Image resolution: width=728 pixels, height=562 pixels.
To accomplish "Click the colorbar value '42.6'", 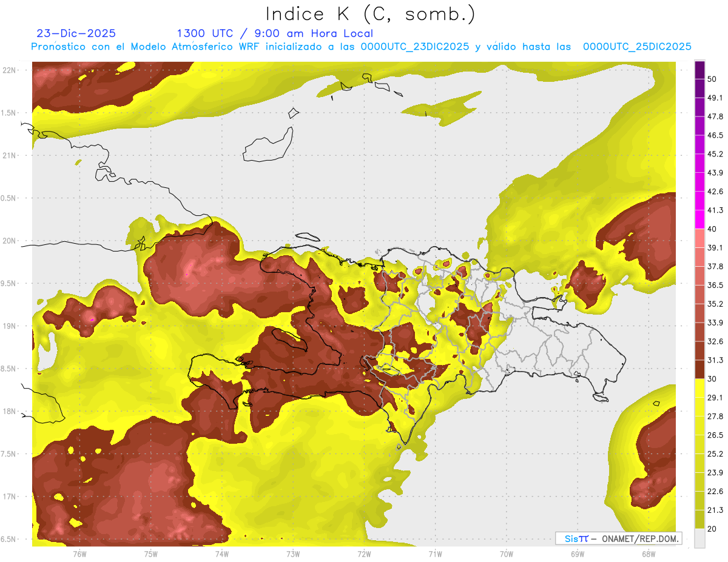I will pyautogui.click(x=715, y=192).
